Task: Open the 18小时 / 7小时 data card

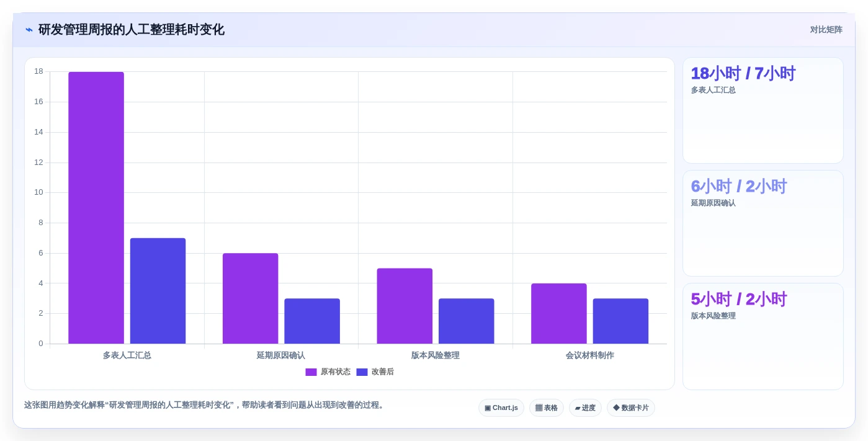Action: (x=763, y=110)
